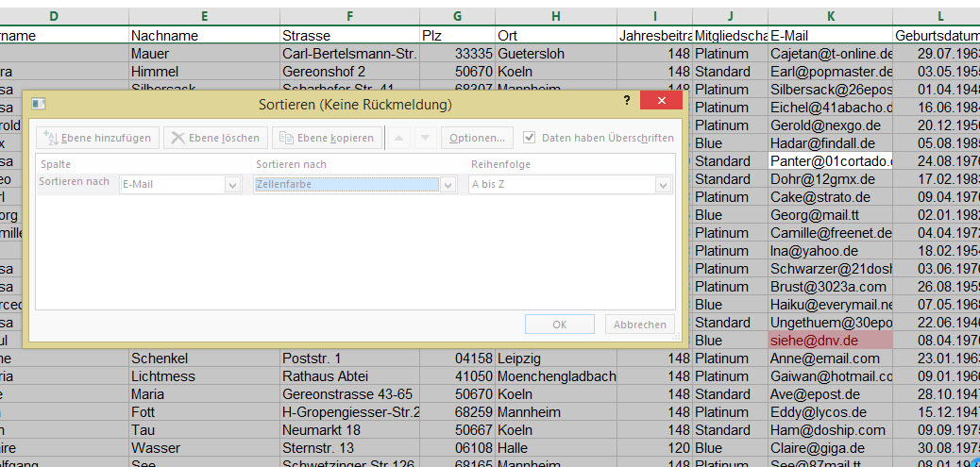Confirm the sort with OK

[x=559, y=325]
